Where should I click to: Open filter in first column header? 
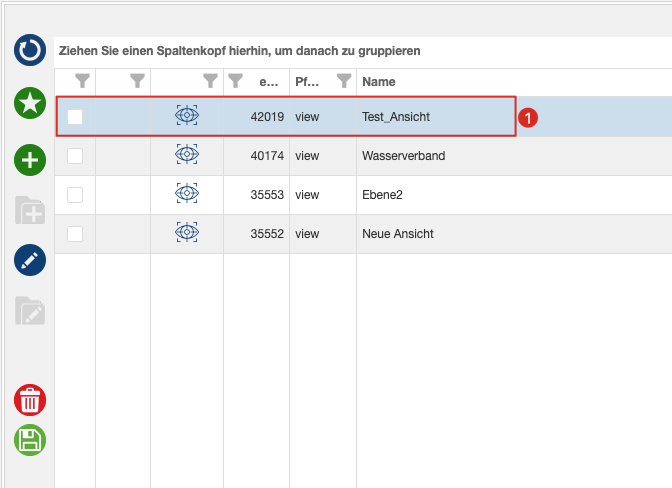pyautogui.click(x=82, y=81)
